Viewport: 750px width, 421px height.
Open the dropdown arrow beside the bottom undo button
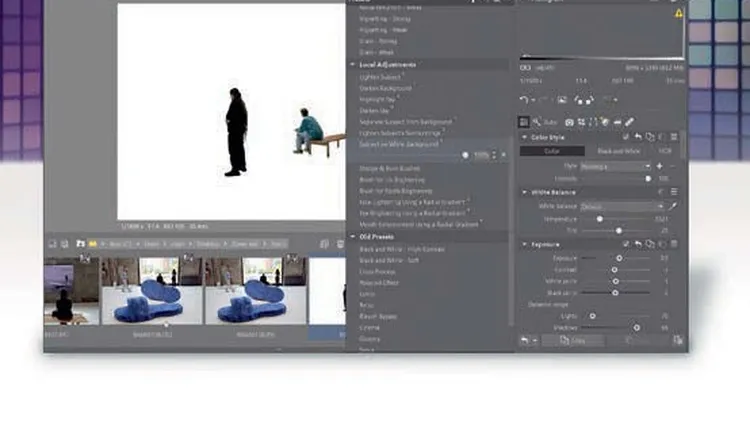coord(535,341)
